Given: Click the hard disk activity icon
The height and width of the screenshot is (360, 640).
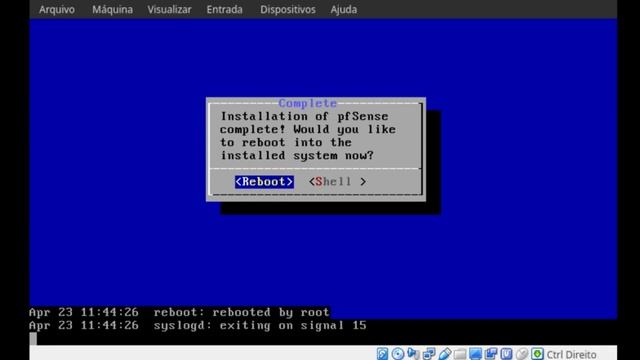Looking at the screenshot, I should coord(382,354).
